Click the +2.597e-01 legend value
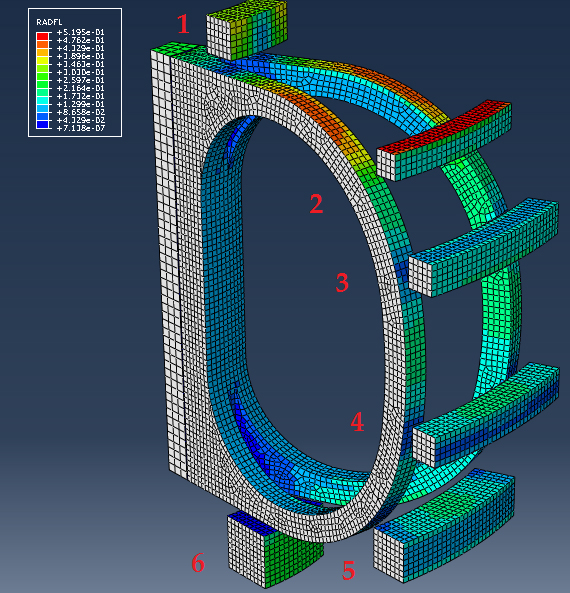Image resolution: width=570 pixels, height=593 pixels. pyautogui.click(x=81, y=80)
